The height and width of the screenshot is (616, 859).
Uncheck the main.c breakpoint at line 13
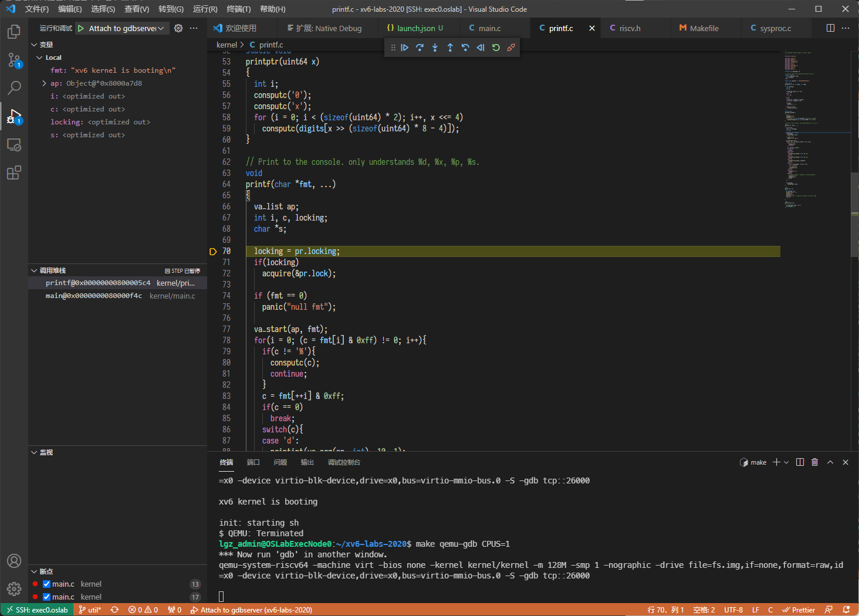[47, 584]
